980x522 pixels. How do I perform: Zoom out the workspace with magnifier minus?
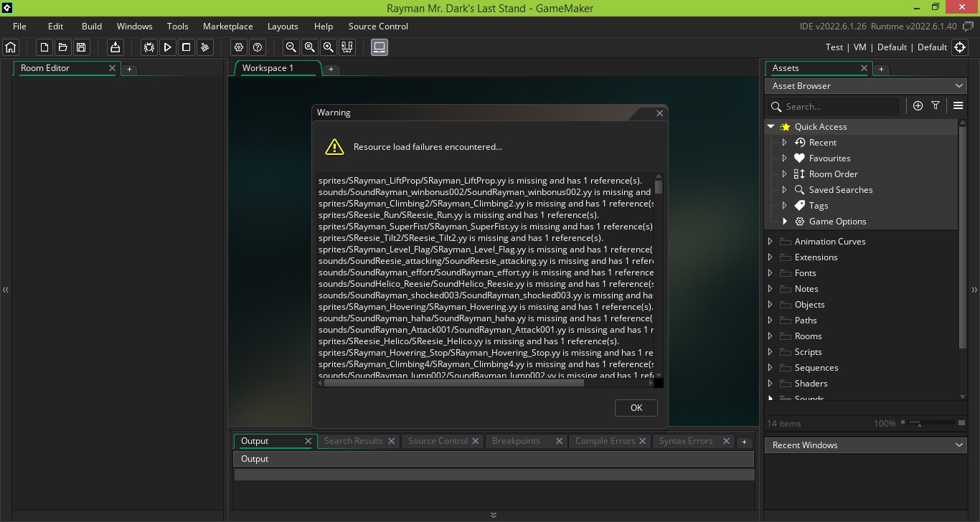pos(291,47)
